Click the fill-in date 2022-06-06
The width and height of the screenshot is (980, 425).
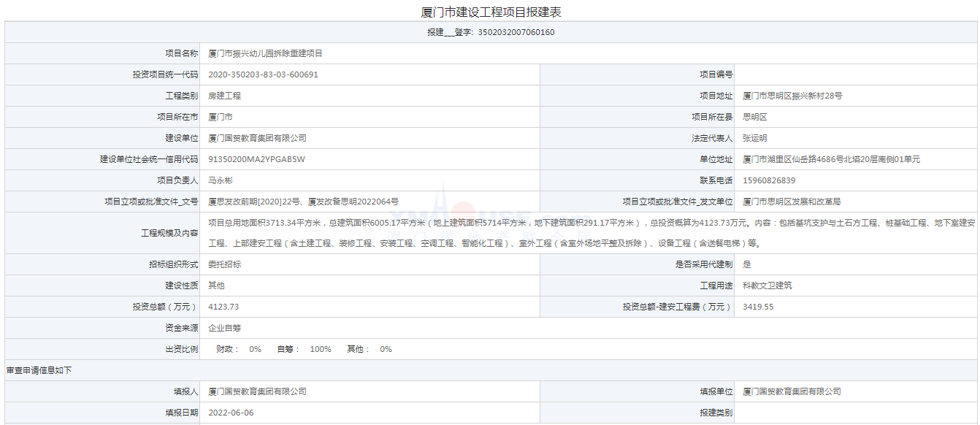(231, 413)
